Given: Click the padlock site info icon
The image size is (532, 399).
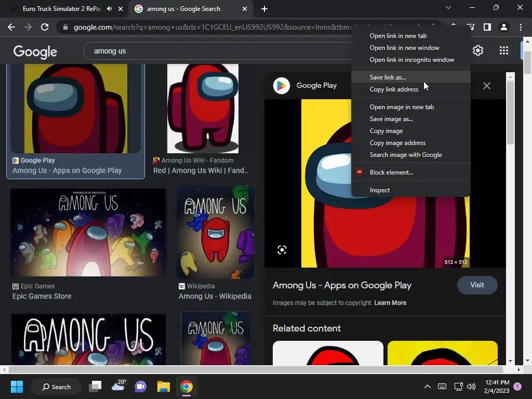Looking at the screenshot, I should pos(65,27).
